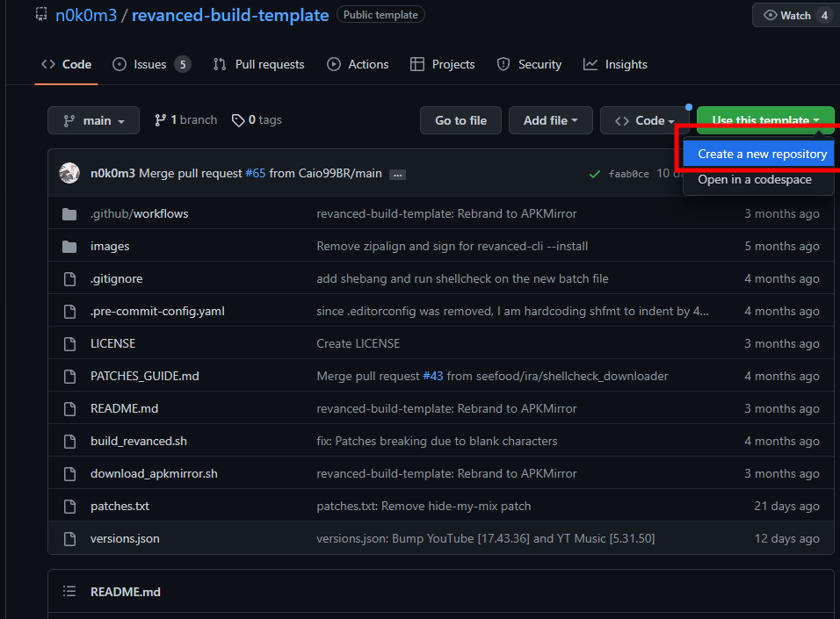Go to the Actions tab
840x619 pixels.
[358, 64]
